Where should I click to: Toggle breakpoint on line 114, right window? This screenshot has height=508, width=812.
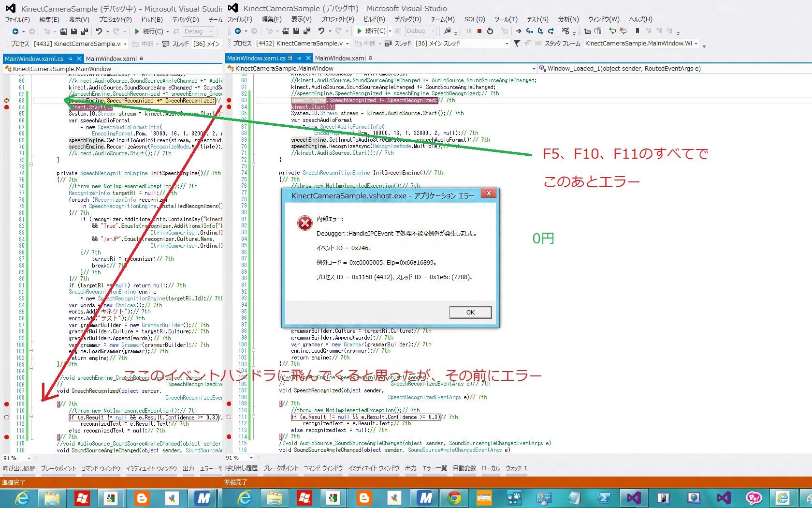coord(229,436)
